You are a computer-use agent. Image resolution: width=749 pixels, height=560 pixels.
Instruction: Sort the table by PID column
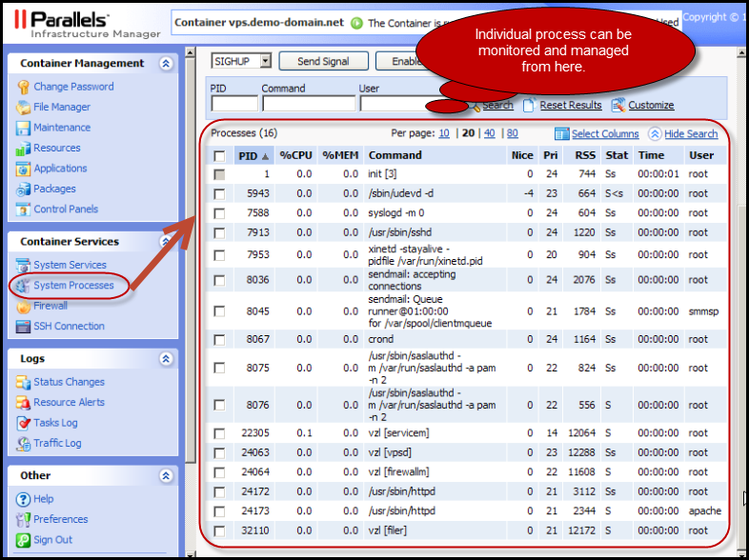253,155
